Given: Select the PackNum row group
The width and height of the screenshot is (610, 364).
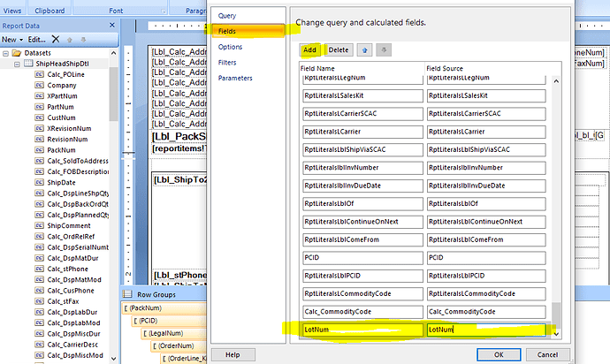Looking at the screenshot, I should (x=164, y=308).
